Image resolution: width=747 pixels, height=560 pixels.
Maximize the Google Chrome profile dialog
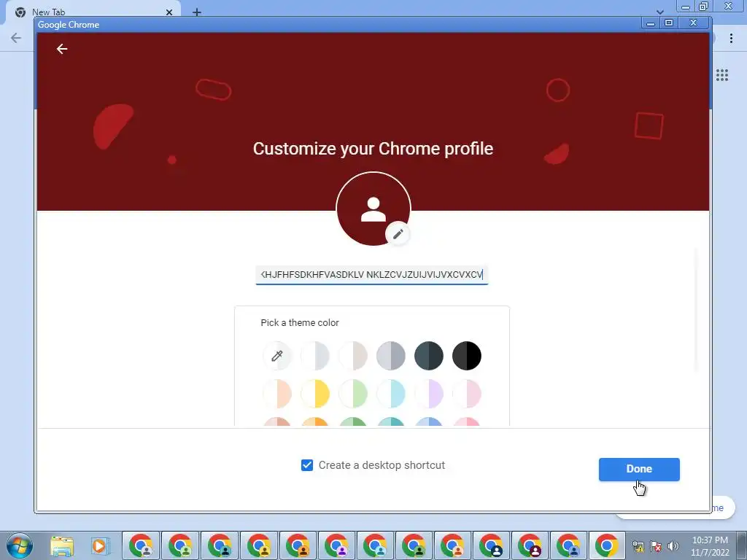pos(669,23)
